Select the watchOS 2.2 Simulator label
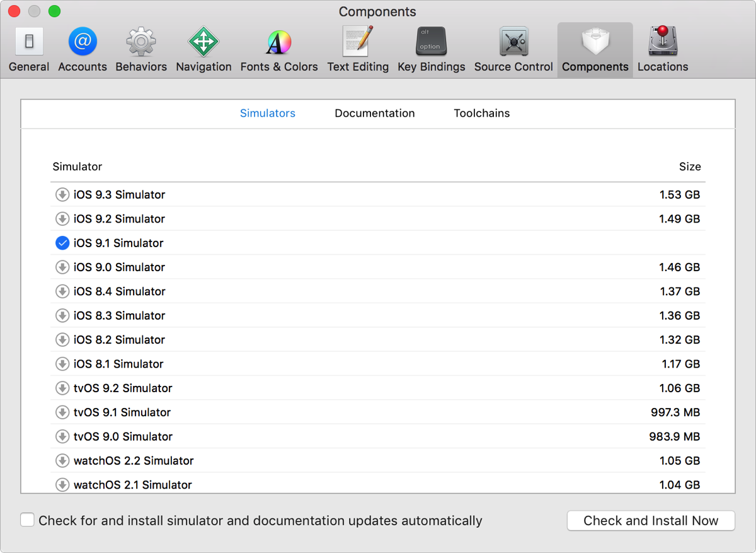756x553 pixels. point(134,460)
